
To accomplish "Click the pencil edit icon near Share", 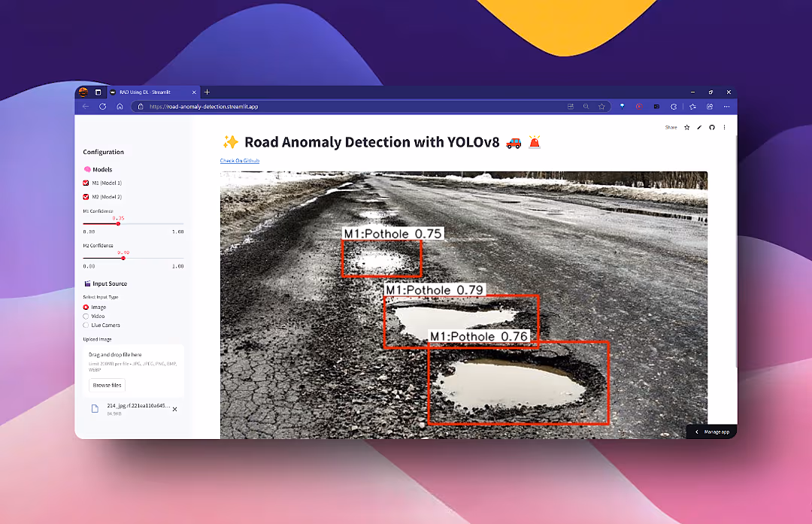I will (x=698, y=127).
